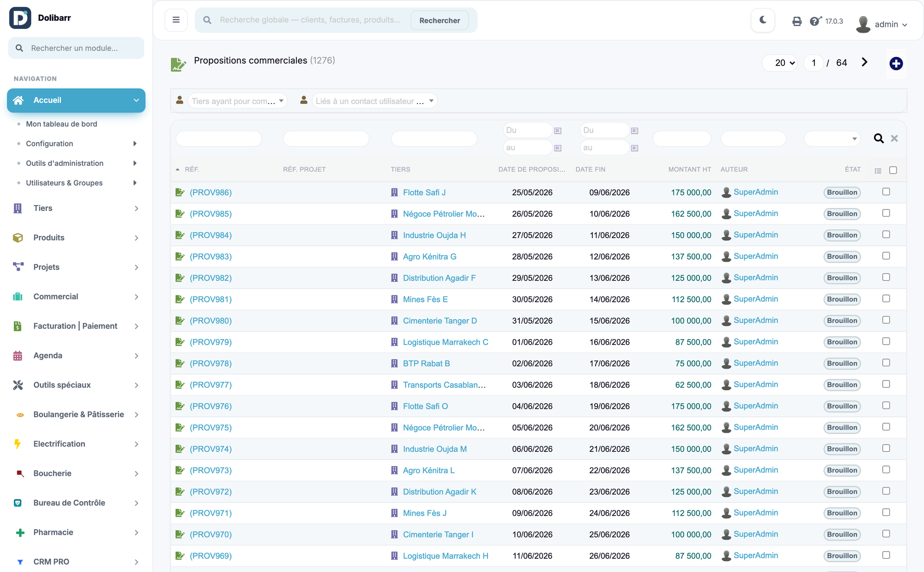
Task: Open the admin user menu
Action: pos(882,24)
